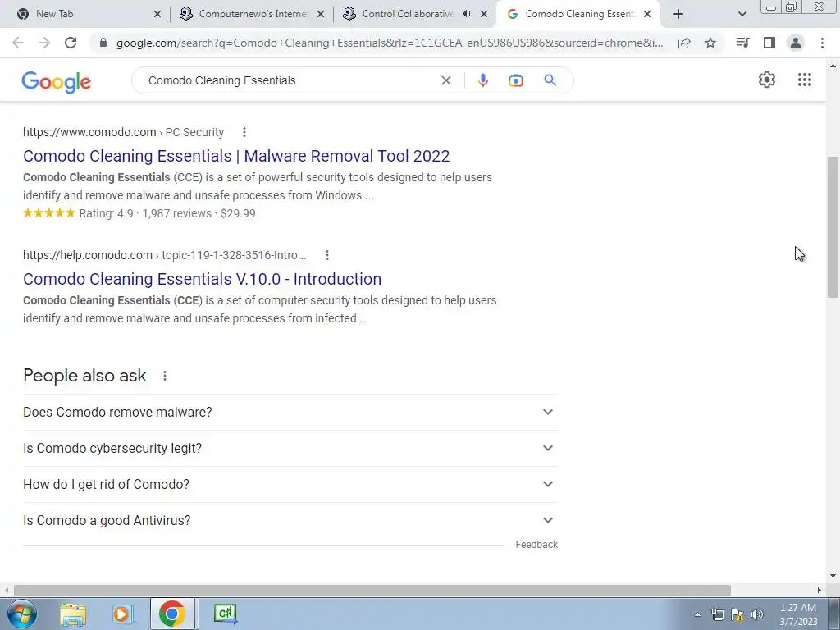Image resolution: width=840 pixels, height=630 pixels.
Task: Click the https://www.comodo.com breadcrumb URL
Action: [x=89, y=132]
